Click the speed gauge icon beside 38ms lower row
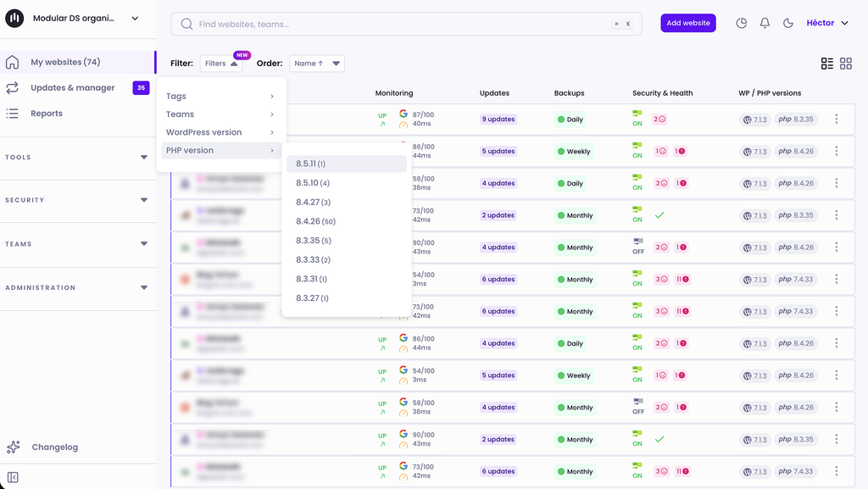 pyautogui.click(x=403, y=412)
